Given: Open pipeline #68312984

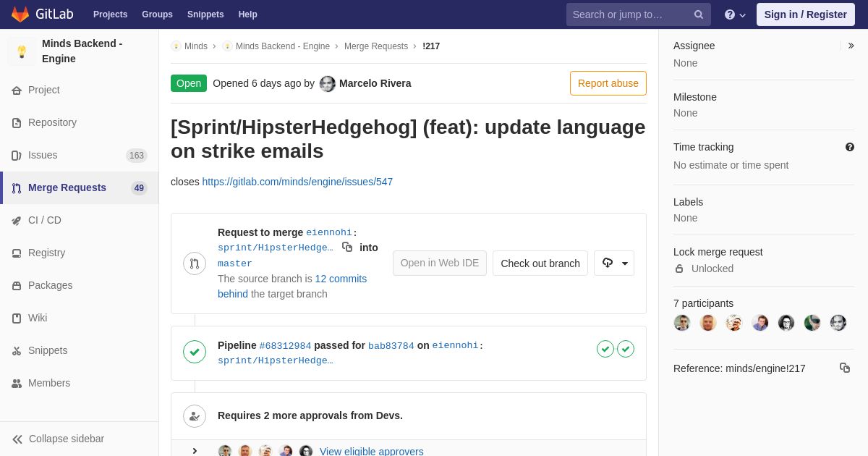Looking at the screenshot, I should coord(285,346).
